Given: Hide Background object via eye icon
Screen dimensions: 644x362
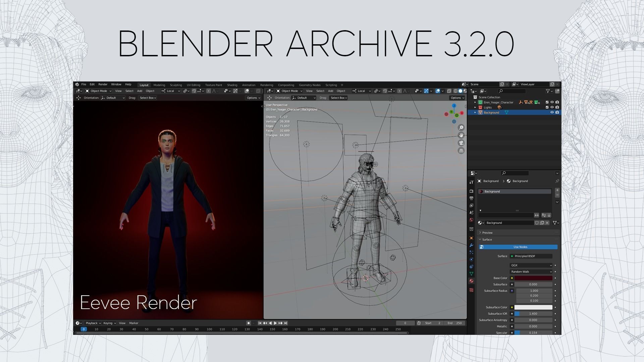Looking at the screenshot, I should [552, 113].
